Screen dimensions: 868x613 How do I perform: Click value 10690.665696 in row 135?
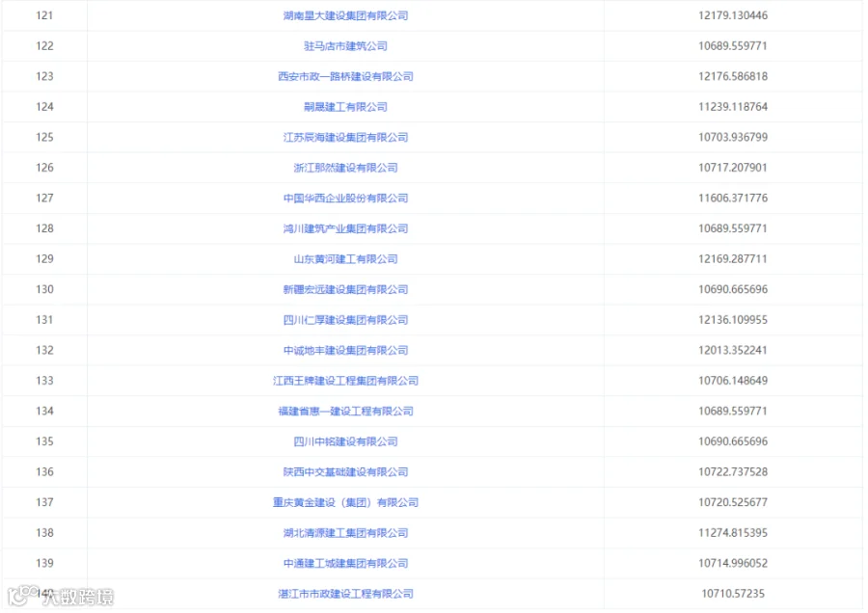(x=733, y=441)
